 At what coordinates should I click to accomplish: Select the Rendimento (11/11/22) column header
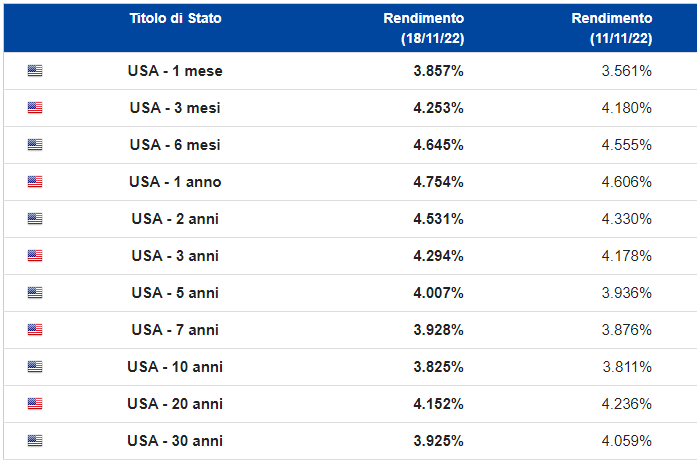(612, 28)
